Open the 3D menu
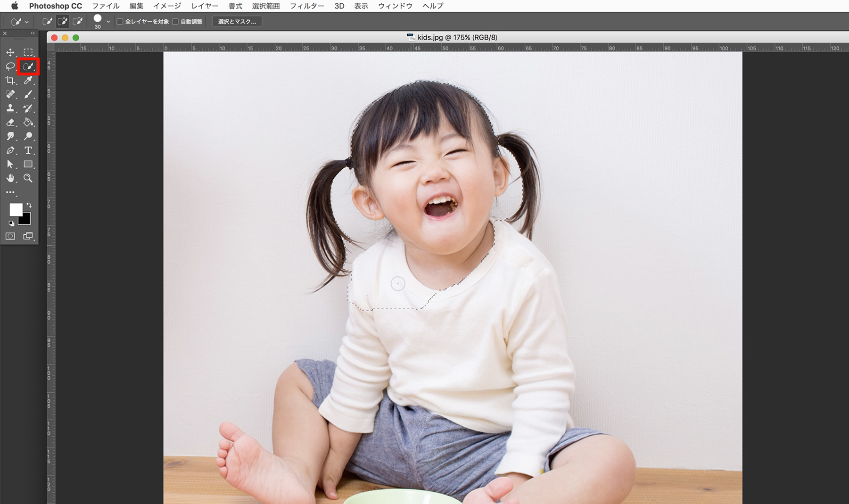Image resolution: width=849 pixels, height=504 pixels. point(339,6)
